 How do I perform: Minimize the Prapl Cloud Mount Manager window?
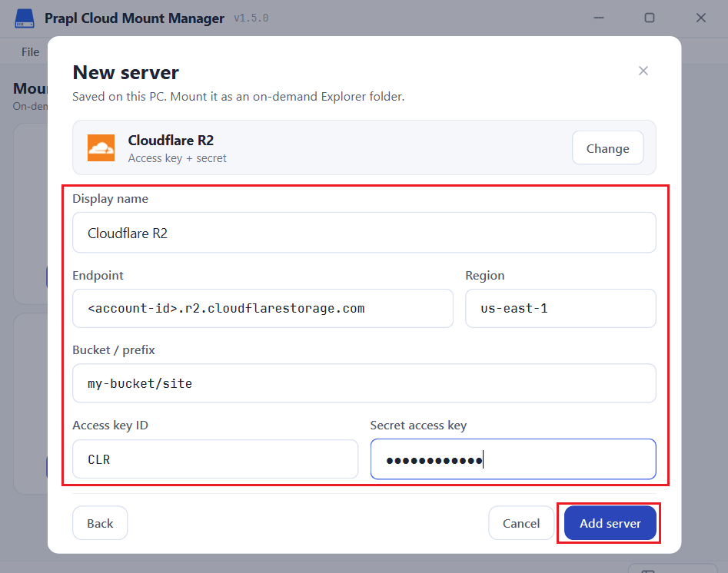click(x=599, y=18)
